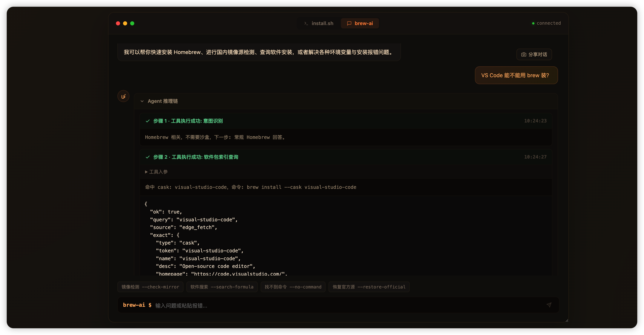Click the chat bubble icon on brew-ai tab
This screenshot has height=335, width=644.
[349, 23]
